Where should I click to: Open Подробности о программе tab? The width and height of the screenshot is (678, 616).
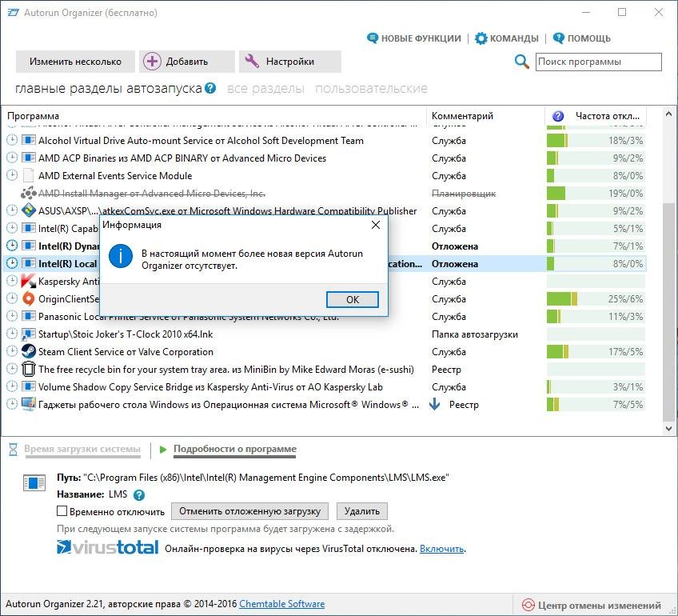[x=235, y=449]
